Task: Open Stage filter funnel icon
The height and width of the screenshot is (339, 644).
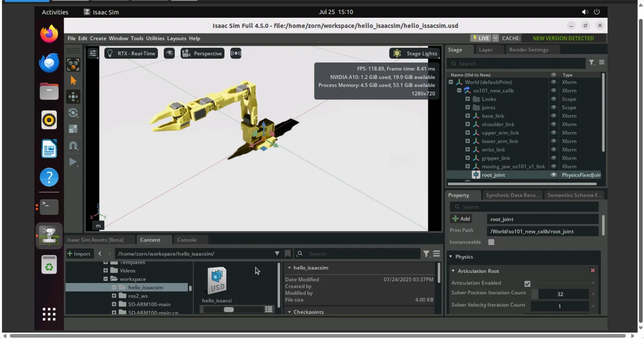Action: (592, 63)
